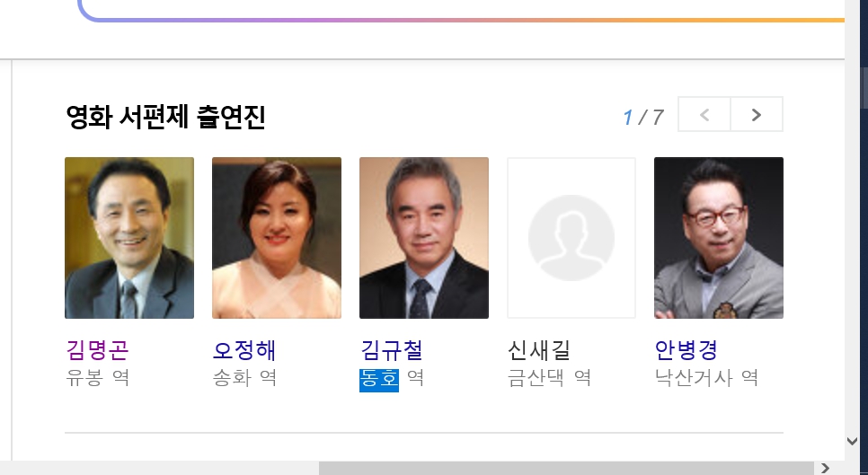Open 안병경 profile photo

pos(719,238)
